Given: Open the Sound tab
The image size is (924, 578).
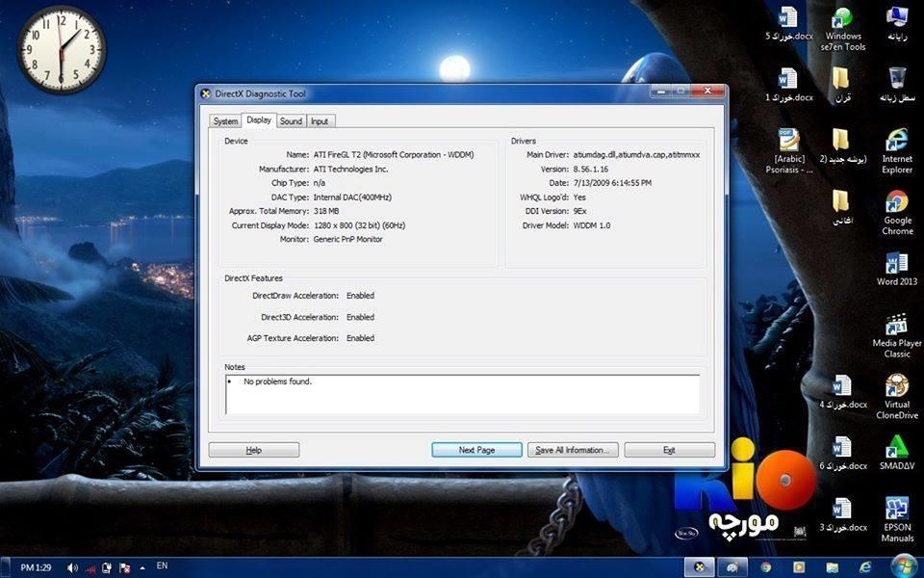Looking at the screenshot, I should click(x=291, y=121).
